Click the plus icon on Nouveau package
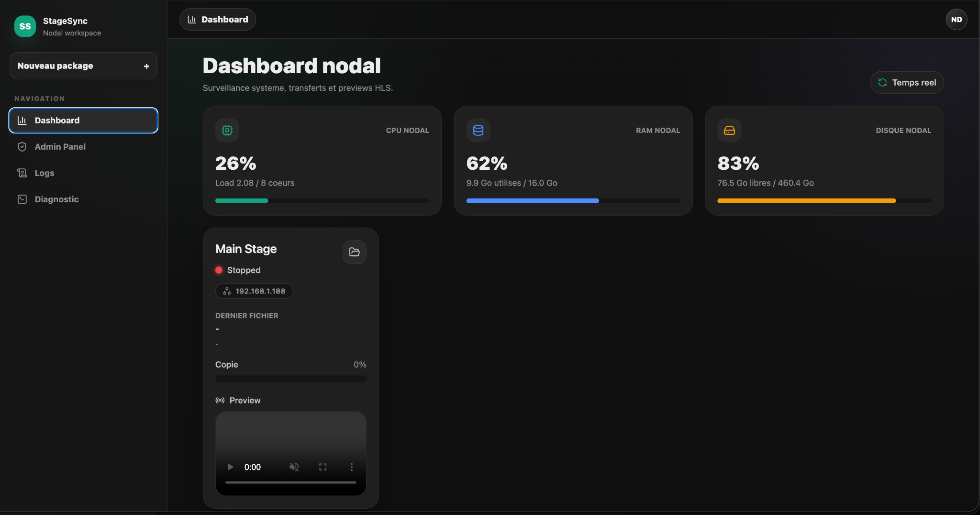The height and width of the screenshot is (515, 980). pos(146,66)
